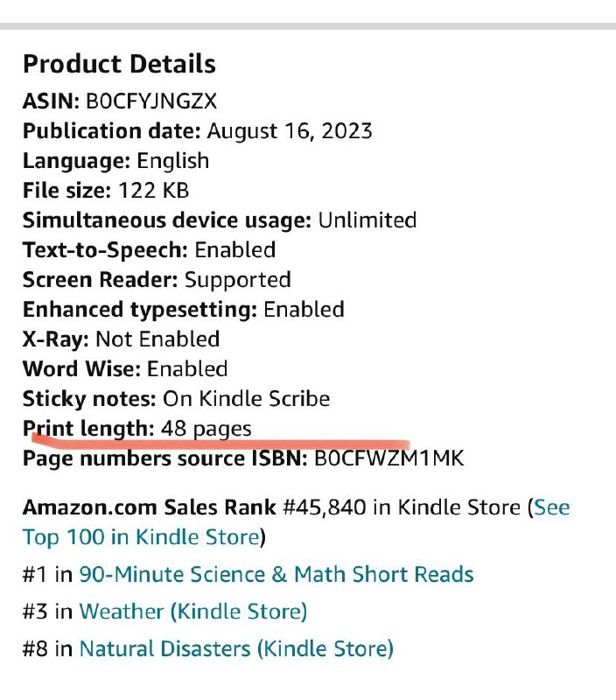Screen dimensions: 616x700
Task: Click the underlined 48 pages print length
Action: coord(206,429)
